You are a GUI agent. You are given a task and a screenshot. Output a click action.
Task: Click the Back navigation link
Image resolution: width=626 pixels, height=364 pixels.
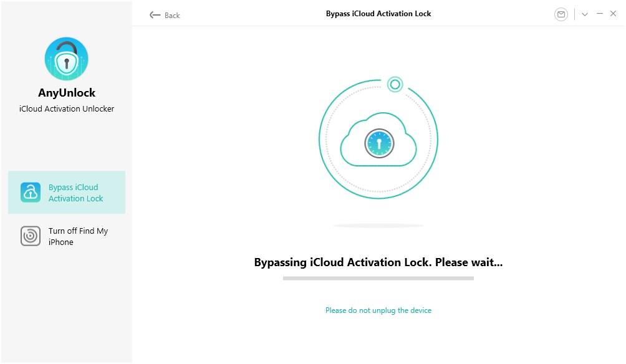coord(165,15)
